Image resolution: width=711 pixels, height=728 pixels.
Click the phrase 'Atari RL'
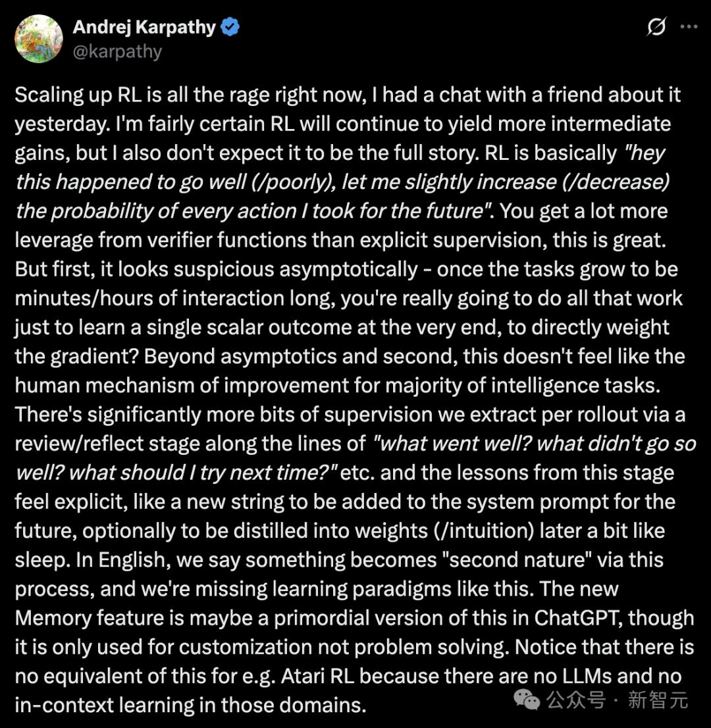pos(317,676)
